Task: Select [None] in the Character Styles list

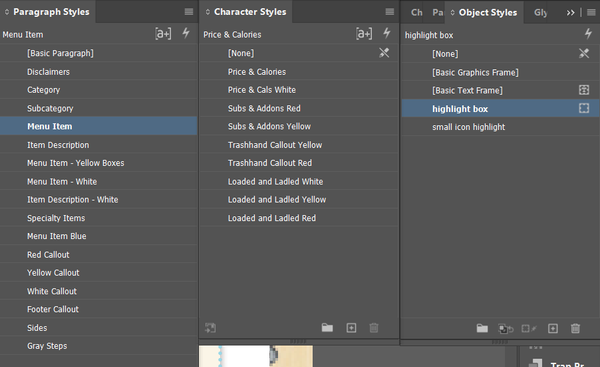Action: 299,53
